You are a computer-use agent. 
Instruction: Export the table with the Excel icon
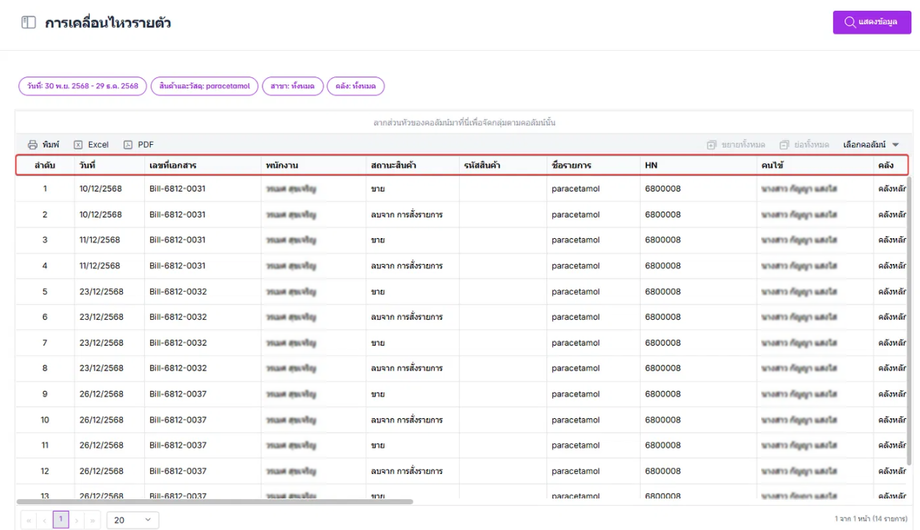78,145
